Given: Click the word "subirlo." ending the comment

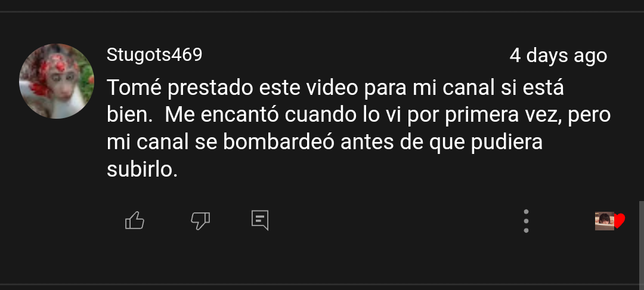Looking at the screenshot, I should 142,169.
